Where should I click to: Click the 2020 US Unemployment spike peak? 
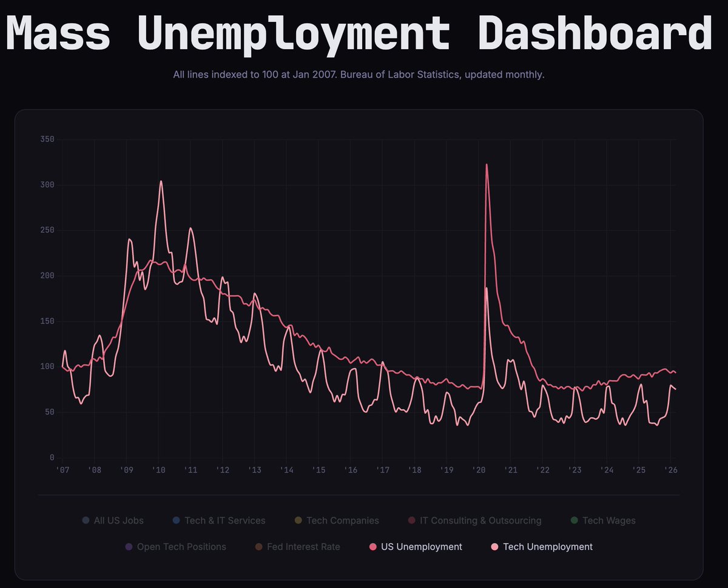[487, 165]
